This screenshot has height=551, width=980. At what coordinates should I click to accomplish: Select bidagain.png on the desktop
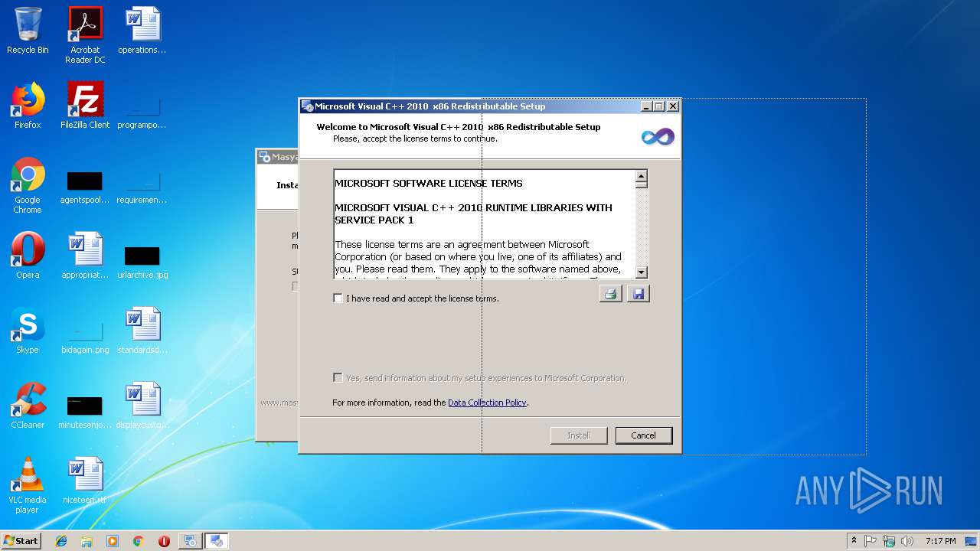[85, 337]
